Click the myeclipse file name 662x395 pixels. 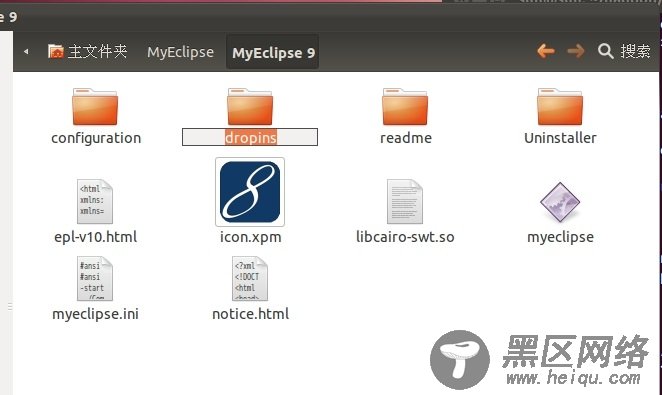coord(560,237)
